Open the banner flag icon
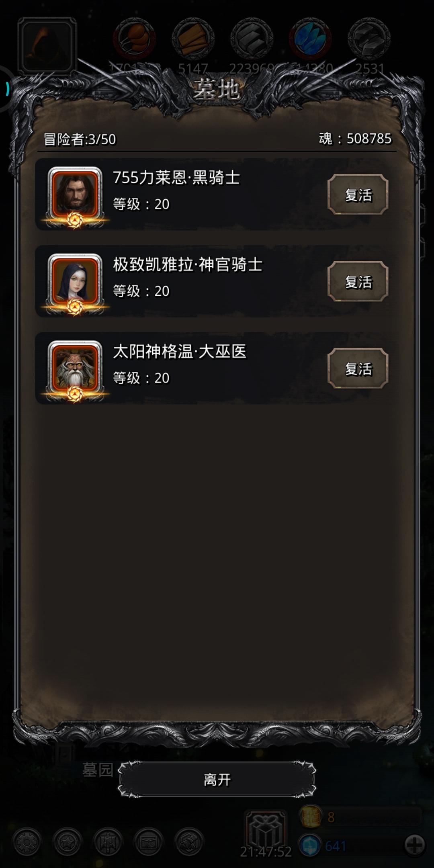The image size is (434, 868). click(108, 842)
